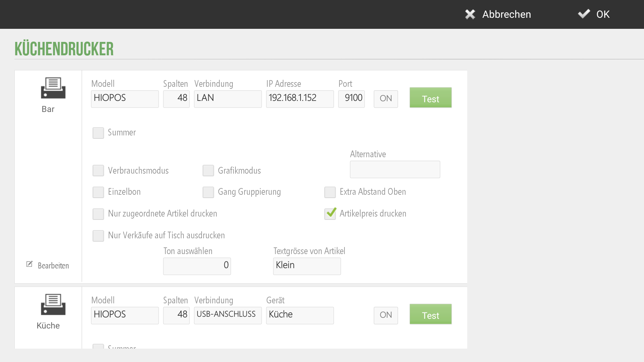Viewport: 644px width, 362px height.
Task: Click the Bar printer name label
Action: pos(48,109)
